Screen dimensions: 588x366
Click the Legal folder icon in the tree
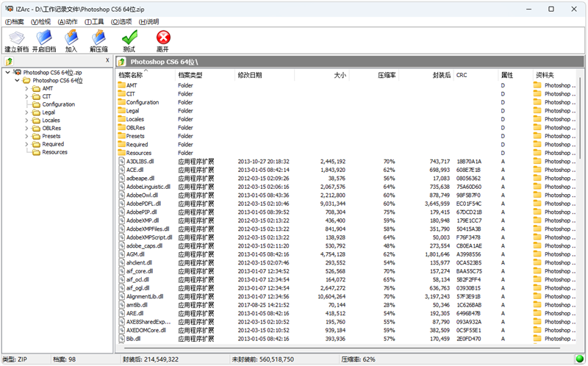pyautogui.click(x=36, y=112)
